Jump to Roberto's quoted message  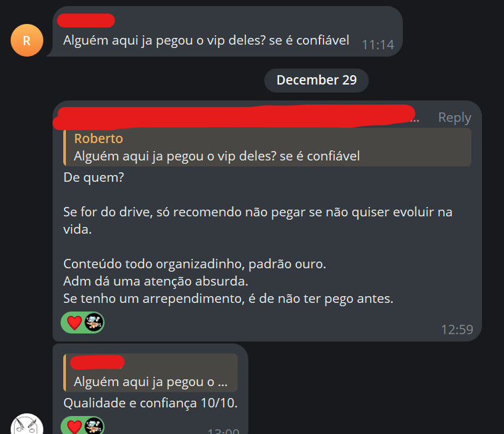pyautogui.click(x=268, y=147)
